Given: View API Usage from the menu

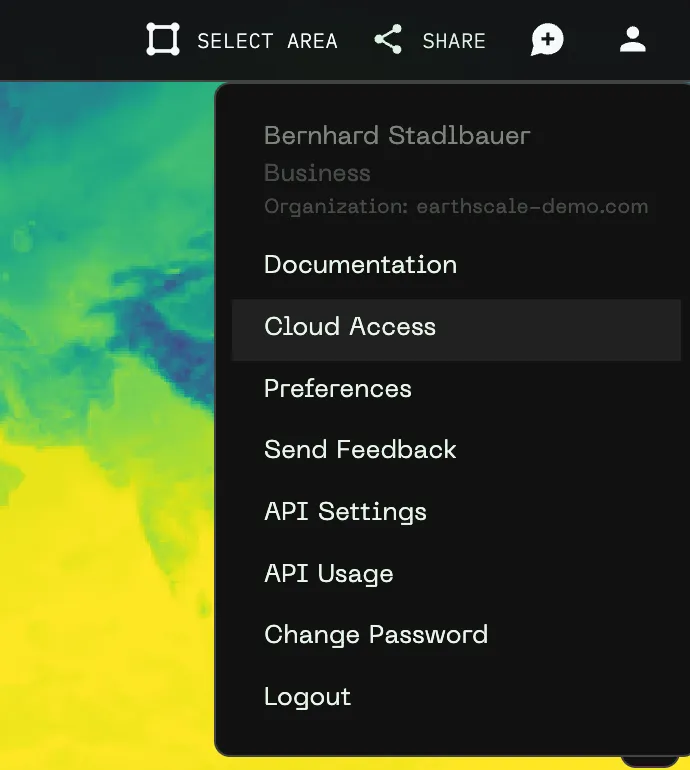Looking at the screenshot, I should pos(329,574).
